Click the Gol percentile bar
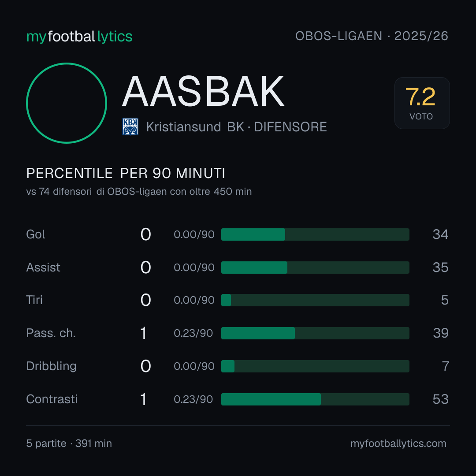The image size is (476, 476). [x=315, y=234]
